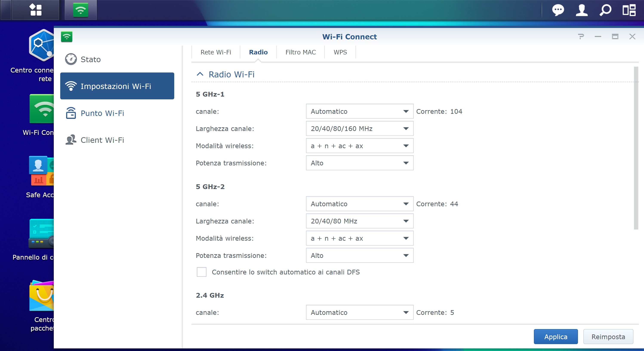Screen dimensions: 644x351
Task: Select the Radio tab
Action: tap(258, 52)
